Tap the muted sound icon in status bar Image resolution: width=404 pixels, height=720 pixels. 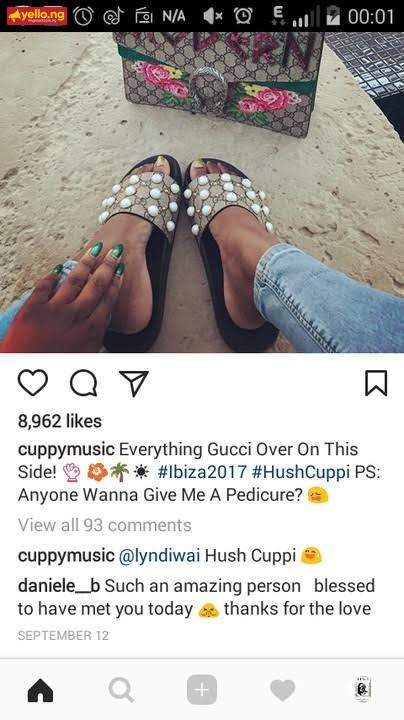213,17
